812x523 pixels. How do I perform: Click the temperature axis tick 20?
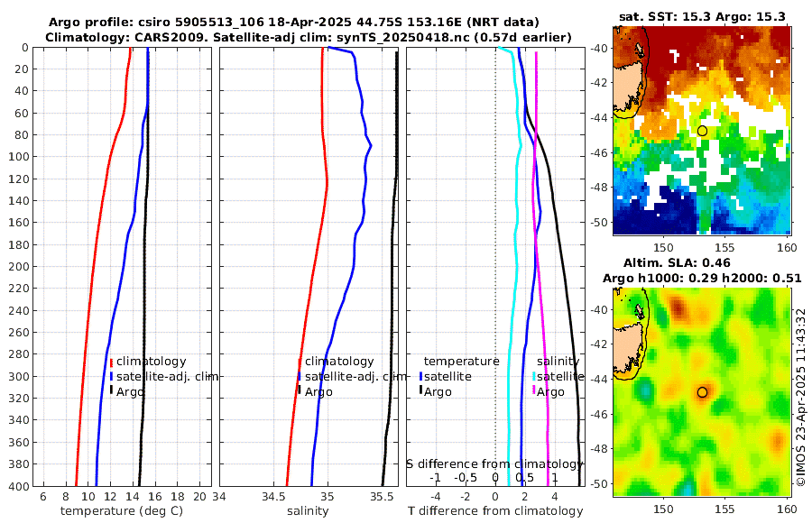coord(200,496)
